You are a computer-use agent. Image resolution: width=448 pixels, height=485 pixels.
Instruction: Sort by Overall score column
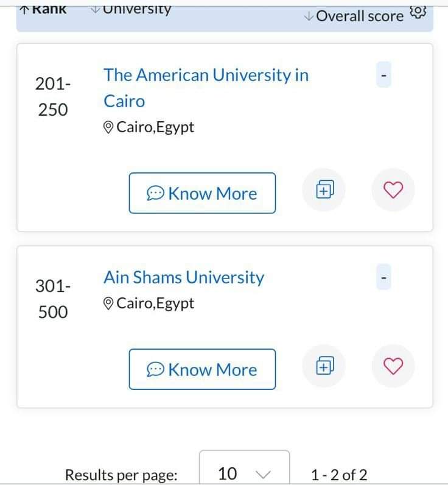pos(359,16)
